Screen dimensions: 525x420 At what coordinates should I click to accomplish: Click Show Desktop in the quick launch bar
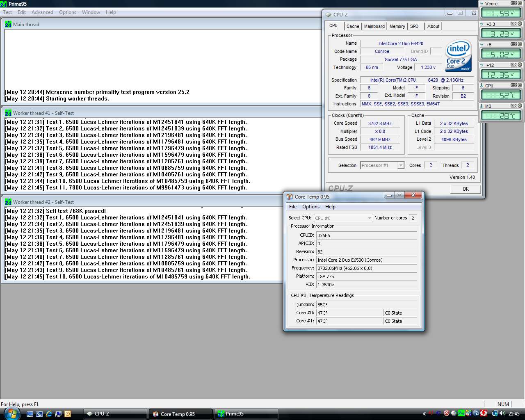point(30,414)
